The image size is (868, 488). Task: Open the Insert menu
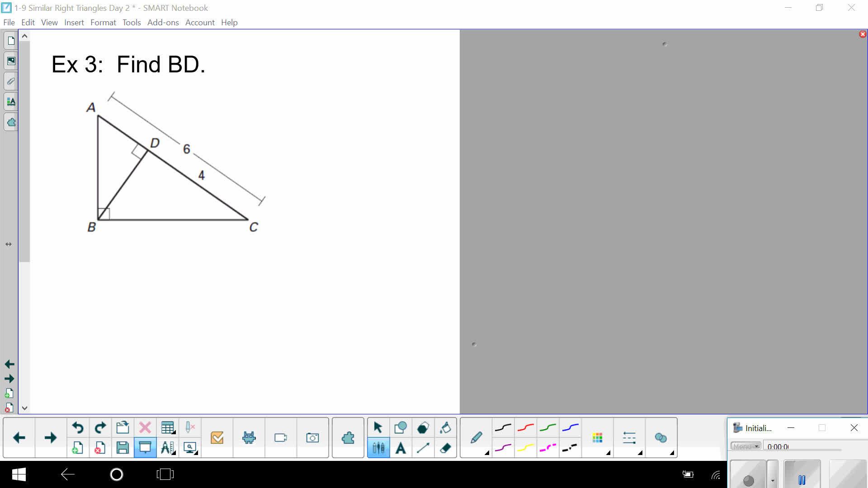pyautogui.click(x=74, y=23)
